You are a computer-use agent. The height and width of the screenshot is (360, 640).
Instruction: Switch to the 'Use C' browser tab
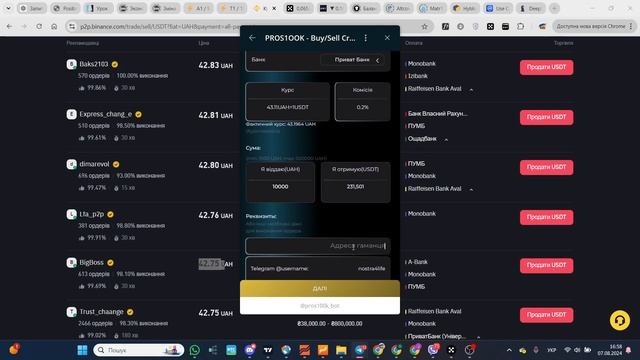pyautogui.click(x=498, y=8)
